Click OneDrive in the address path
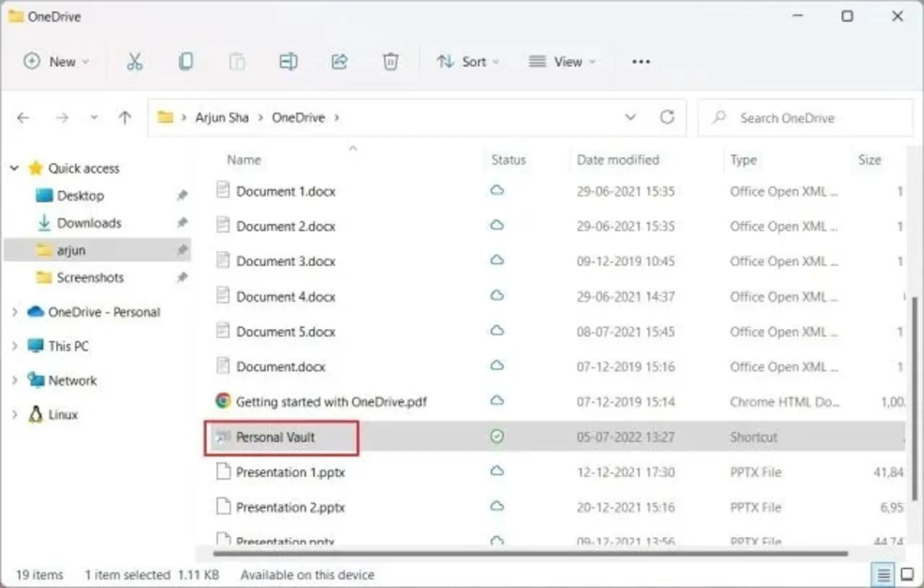This screenshot has width=924, height=588. 298,118
